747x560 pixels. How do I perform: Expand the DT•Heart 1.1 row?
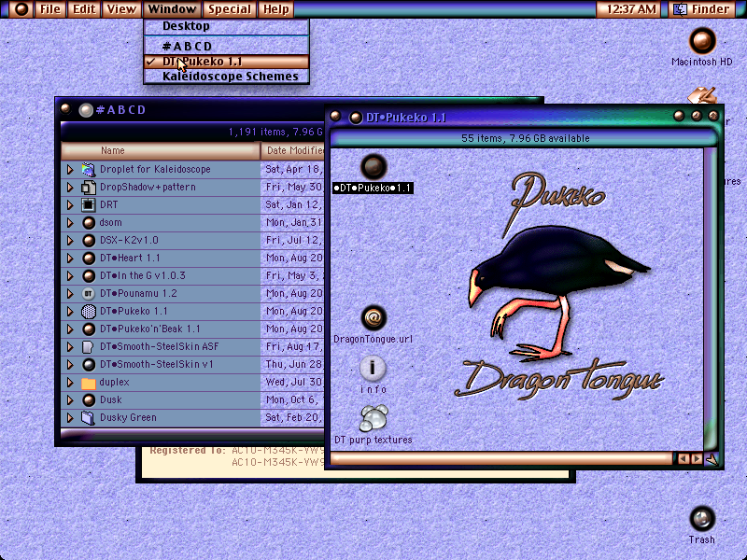tap(70, 259)
